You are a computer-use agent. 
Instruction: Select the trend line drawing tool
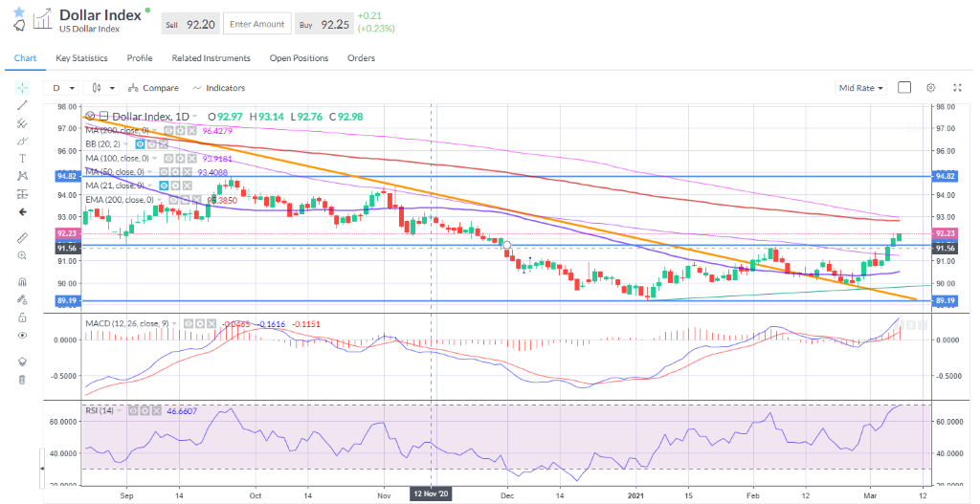23,105
